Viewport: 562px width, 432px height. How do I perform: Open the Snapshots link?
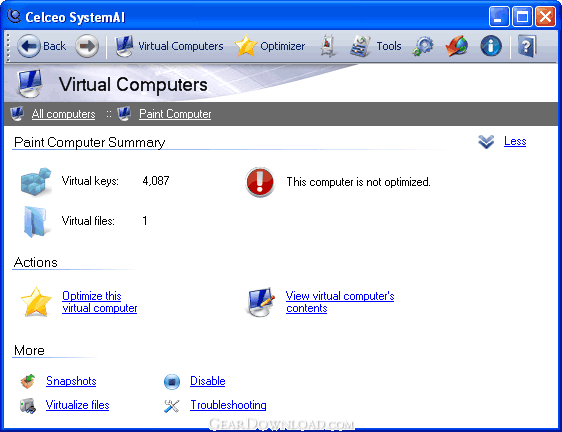click(x=71, y=381)
